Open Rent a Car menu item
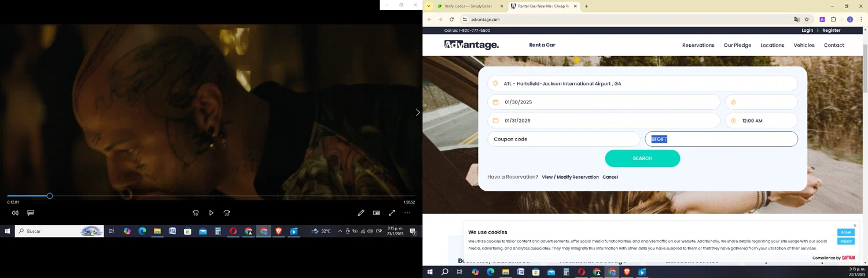The width and height of the screenshot is (868, 278). 542,45
